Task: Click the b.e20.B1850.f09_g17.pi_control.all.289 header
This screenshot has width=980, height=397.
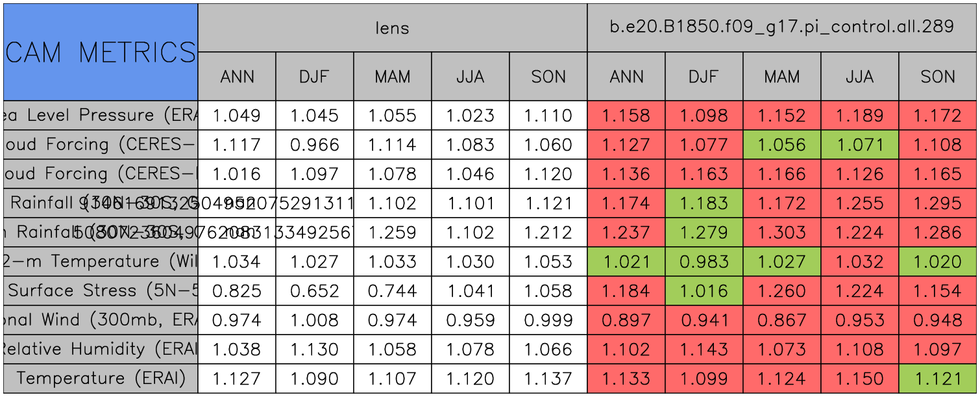Action: (781, 27)
